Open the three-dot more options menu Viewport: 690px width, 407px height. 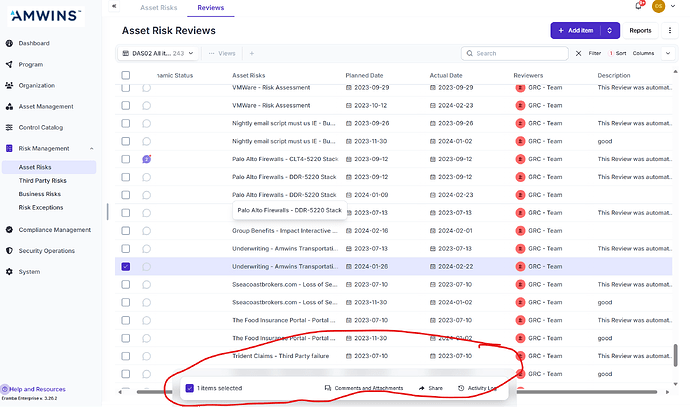(670, 30)
